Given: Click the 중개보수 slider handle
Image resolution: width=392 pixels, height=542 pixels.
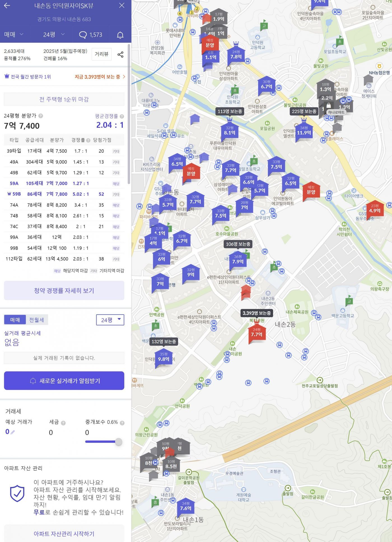Looking at the screenshot, I should pyautogui.click(x=119, y=442).
